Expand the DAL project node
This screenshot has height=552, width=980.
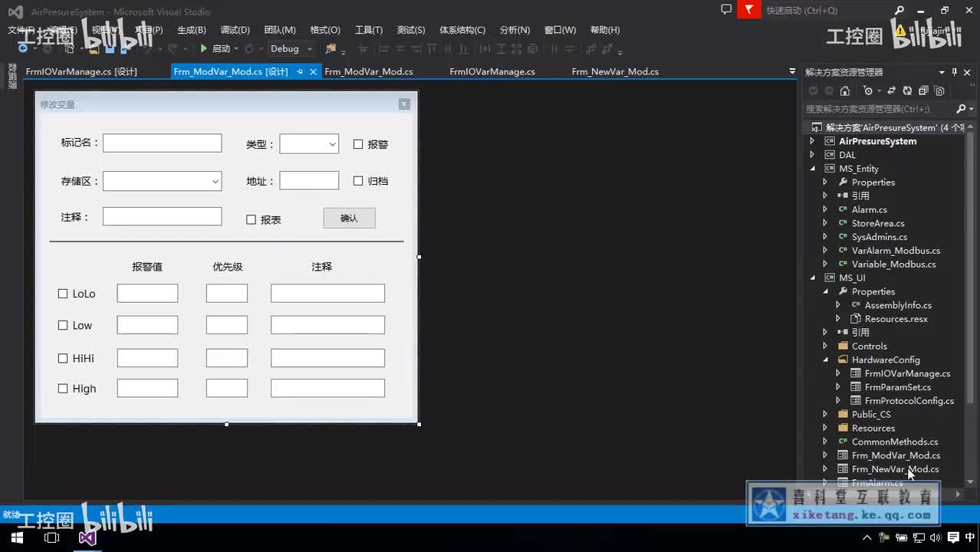[813, 155]
